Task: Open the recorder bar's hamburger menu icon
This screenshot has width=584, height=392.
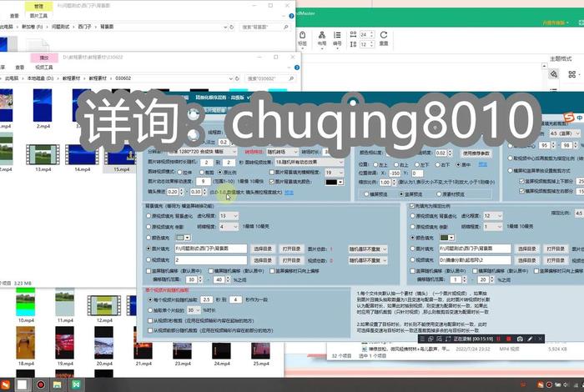Action: coord(422,339)
